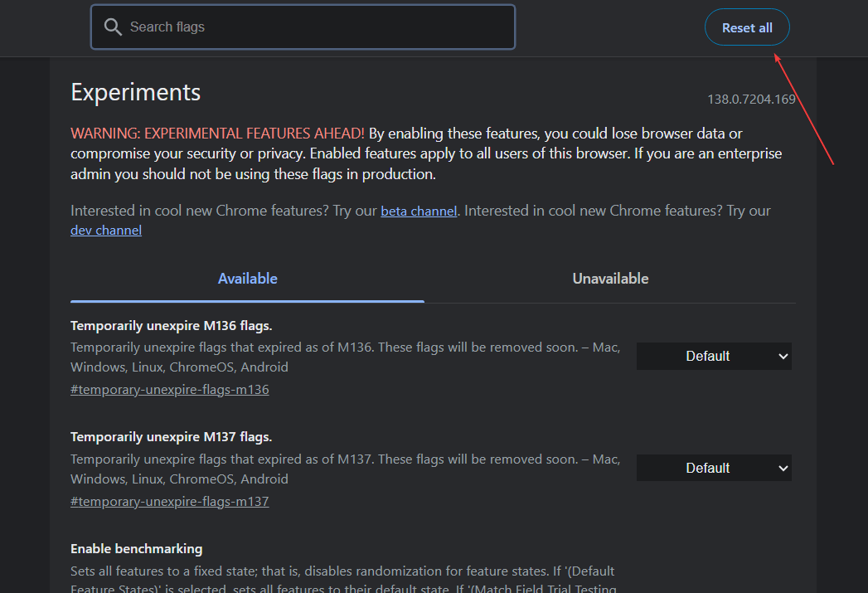Image resolution: width=868 pixels, height=593 pixels.
Task: Follow the #temporary-unexpire-flags-m136 anchor link
Action: coord(170,390)
